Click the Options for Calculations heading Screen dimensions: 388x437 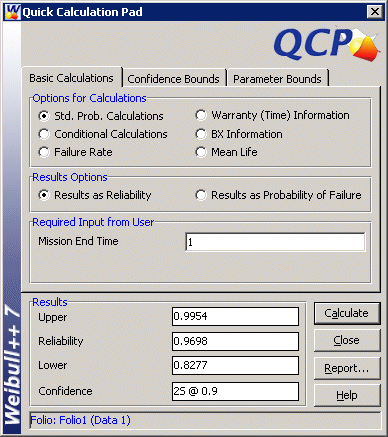click(x=89, y=98)
